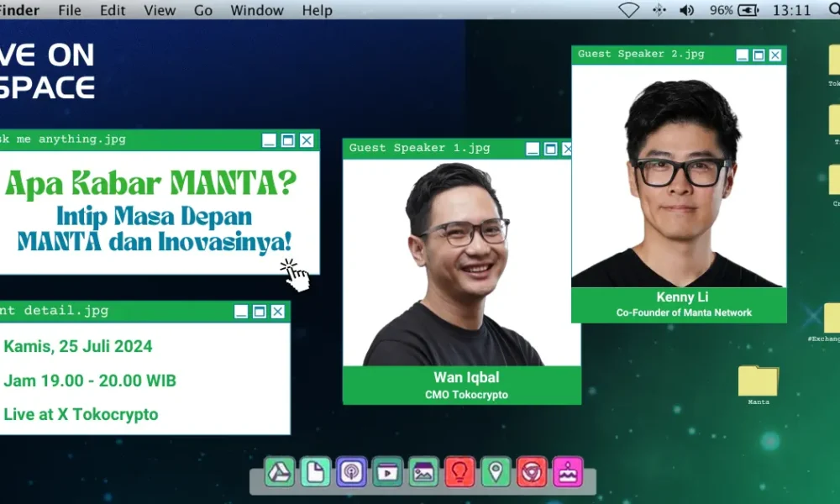840x504 pixels.
Task: Click the volume speaker icon
Action: 687,10
